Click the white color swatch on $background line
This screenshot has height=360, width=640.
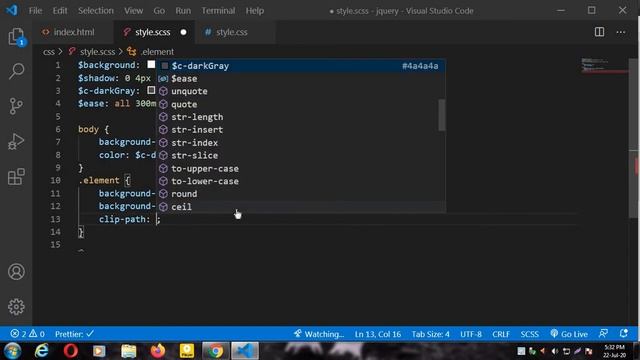tap(151, 64)
